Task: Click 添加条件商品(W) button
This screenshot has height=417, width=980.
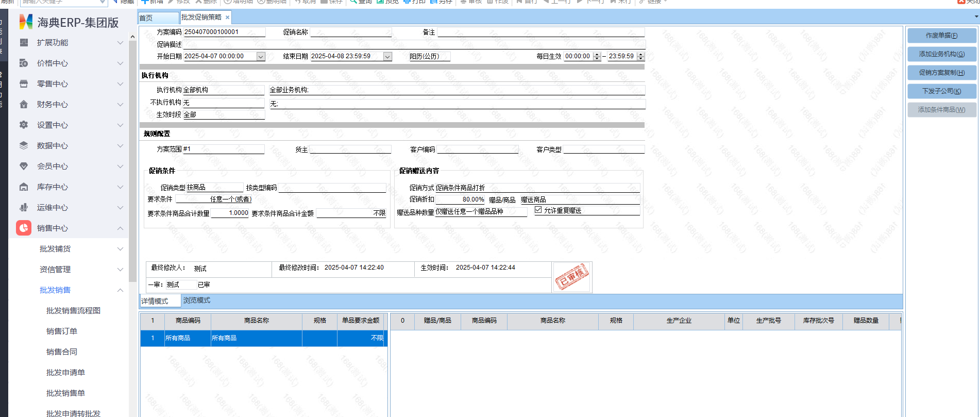Action: (x=941, y=110)
